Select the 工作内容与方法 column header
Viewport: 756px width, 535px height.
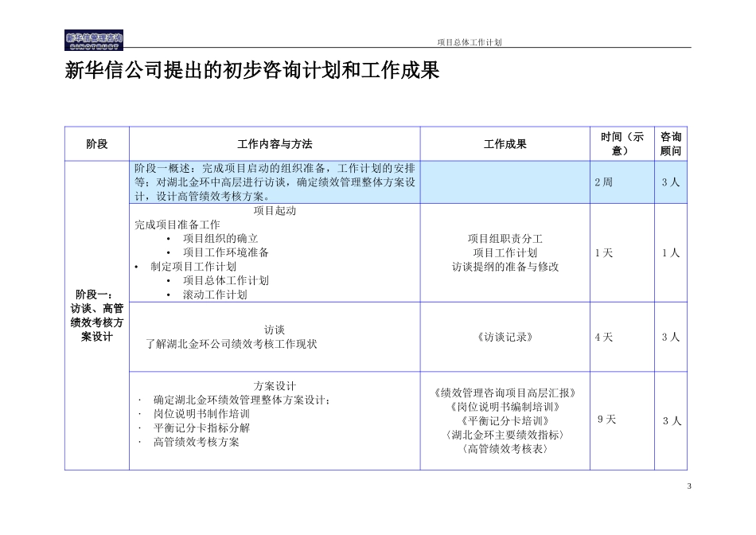[x=275, y=144]
